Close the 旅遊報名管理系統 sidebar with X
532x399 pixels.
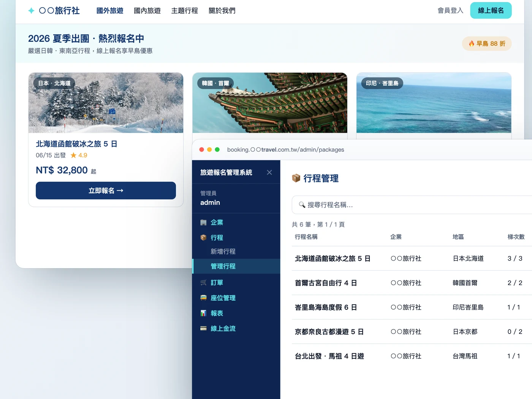point(269,172)
